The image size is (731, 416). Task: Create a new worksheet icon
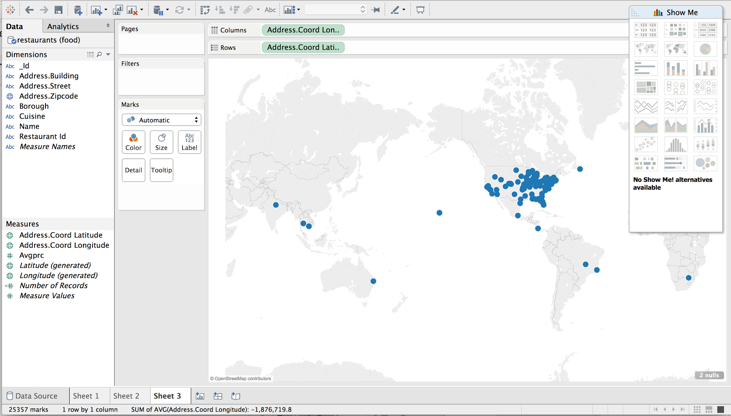click(x=96, y=10)
